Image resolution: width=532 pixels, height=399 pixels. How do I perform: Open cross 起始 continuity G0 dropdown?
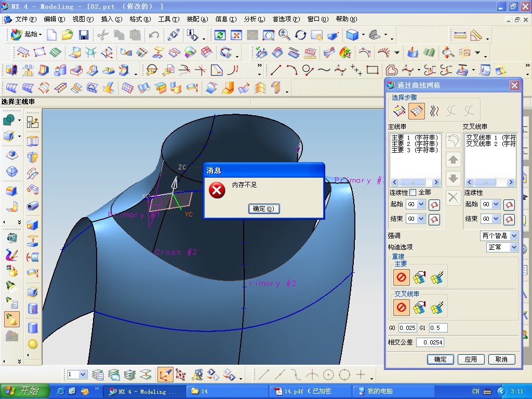click(x=496, y=204)
